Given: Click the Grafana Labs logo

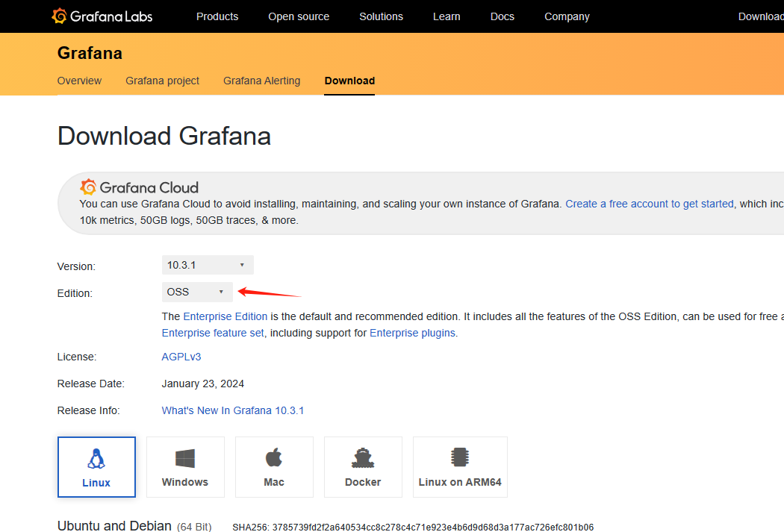Looking at the screenshot, I should click(102, 16).
